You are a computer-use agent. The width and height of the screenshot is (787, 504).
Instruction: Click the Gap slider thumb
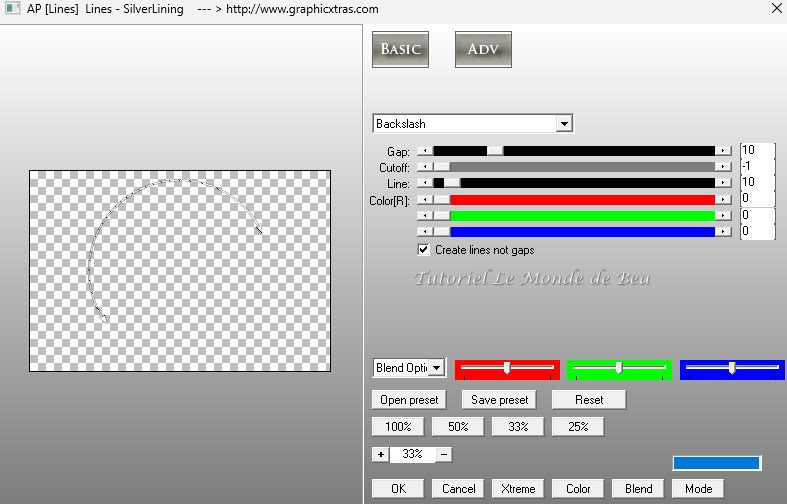[495, 151]
